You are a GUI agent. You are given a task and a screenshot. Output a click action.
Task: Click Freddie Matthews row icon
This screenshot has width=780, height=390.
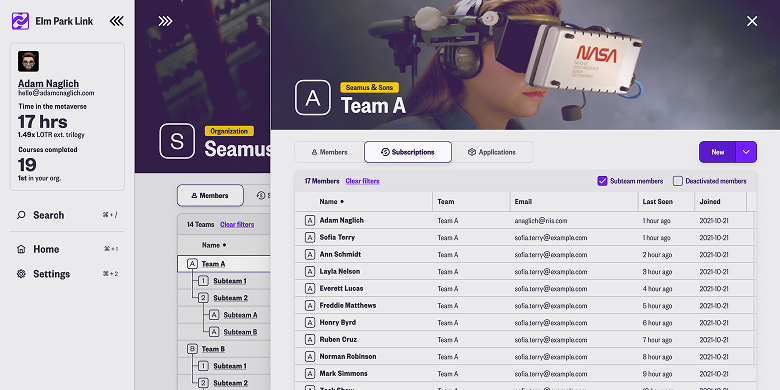coord(309,305)
